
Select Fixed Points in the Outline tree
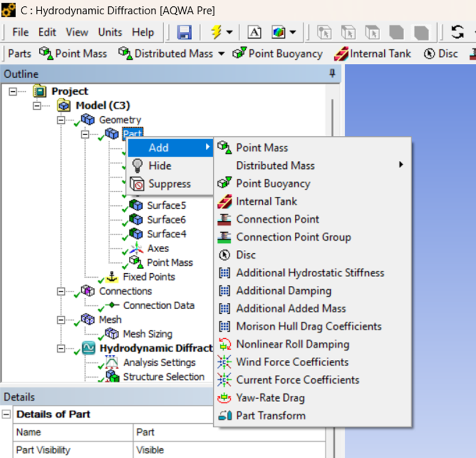pyautogui.click(x=149, y=277)
